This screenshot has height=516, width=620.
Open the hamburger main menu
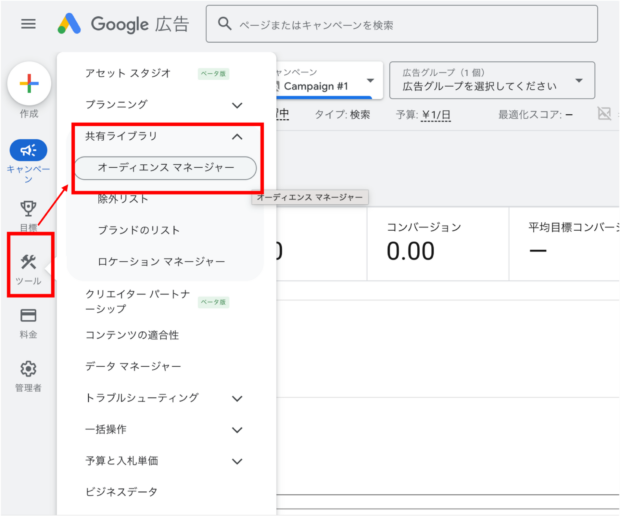coord(28,24)
